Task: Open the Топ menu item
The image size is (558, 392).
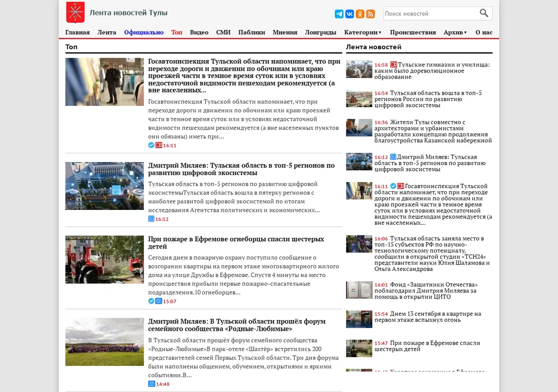Action: click(x=177, y=32)
